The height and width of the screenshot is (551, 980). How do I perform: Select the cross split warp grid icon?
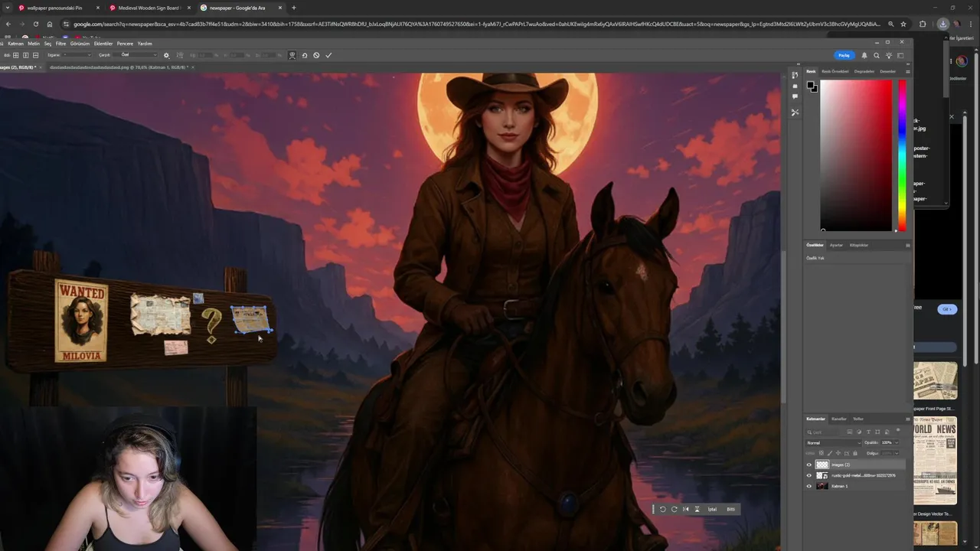[x=16, y=55]
